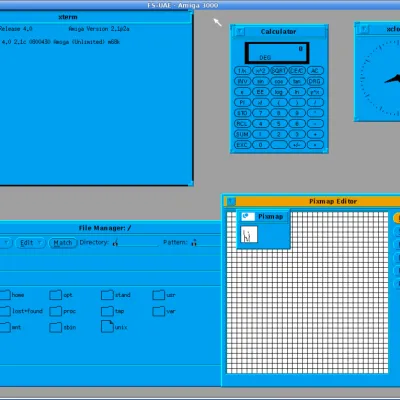Click the 0 key on Calculator
Screen dimensions: 400x400
click(260, 145)
